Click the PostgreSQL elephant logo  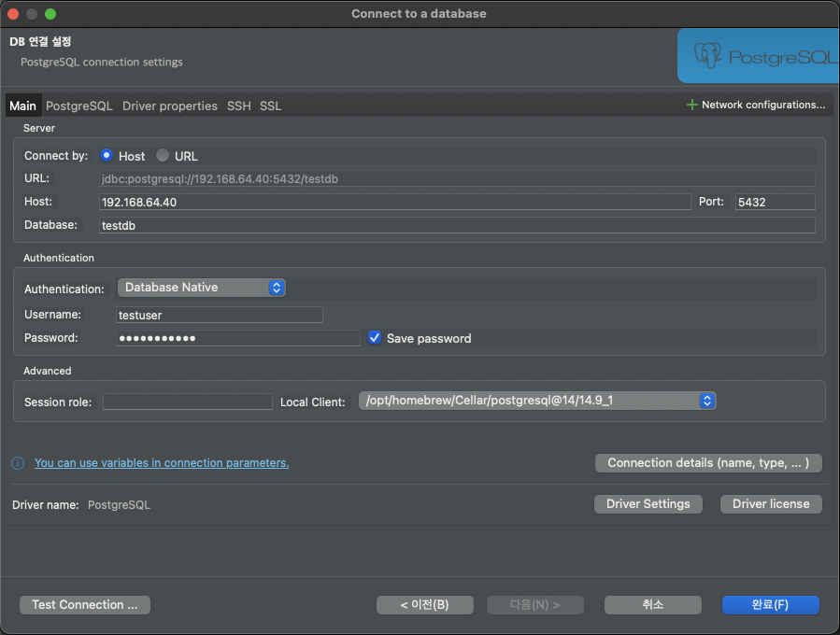(707, 56)
